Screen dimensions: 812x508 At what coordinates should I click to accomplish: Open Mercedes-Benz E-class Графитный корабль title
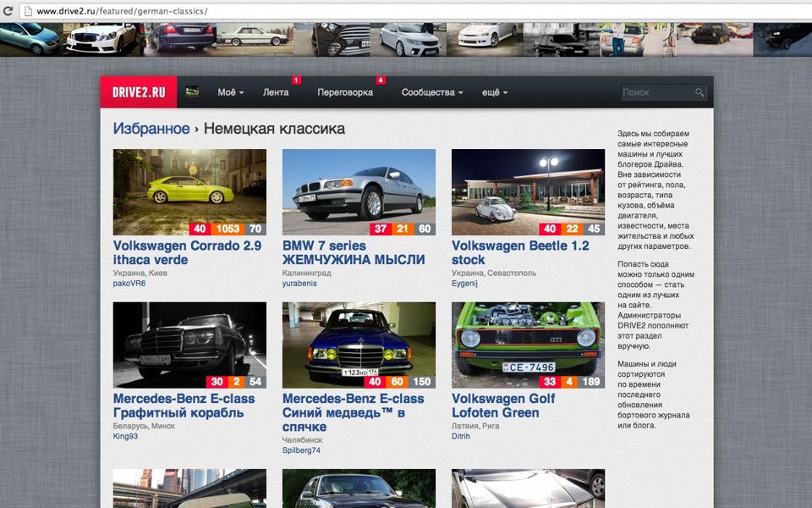click(x=184, y=406)
